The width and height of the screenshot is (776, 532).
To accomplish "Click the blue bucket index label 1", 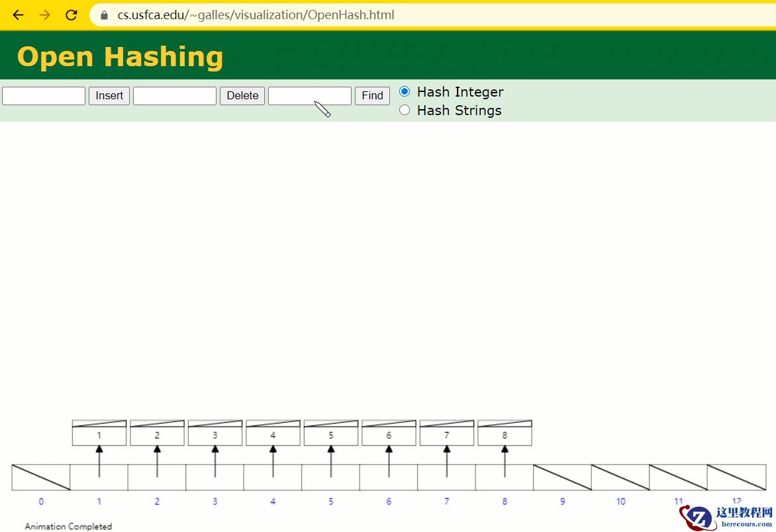I will tap(99, 502).
